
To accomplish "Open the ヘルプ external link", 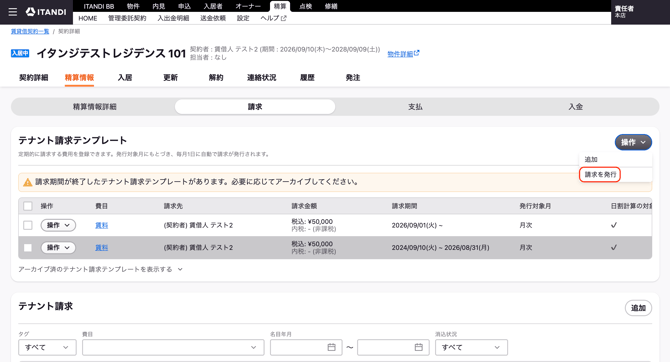I will 273,18.
